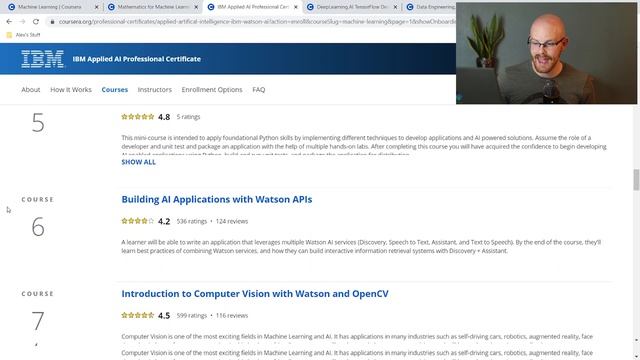Close the DeepLearning.AI TensorFlow tab

point(395,7)
